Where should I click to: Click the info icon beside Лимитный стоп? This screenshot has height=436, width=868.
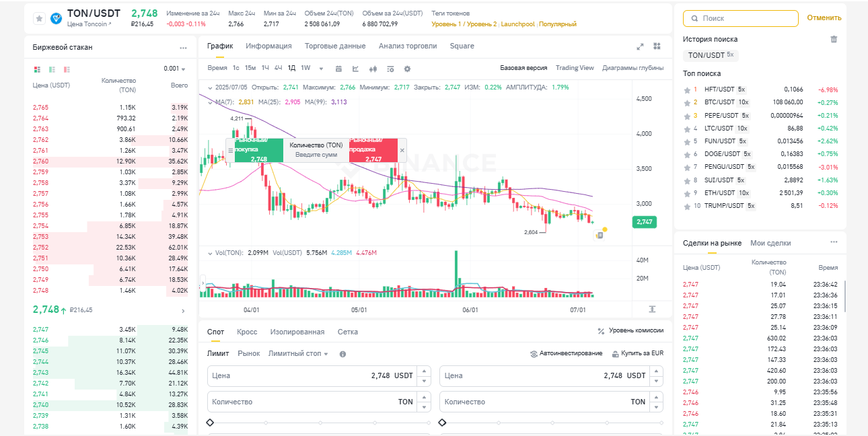click(x=342, y=354)
